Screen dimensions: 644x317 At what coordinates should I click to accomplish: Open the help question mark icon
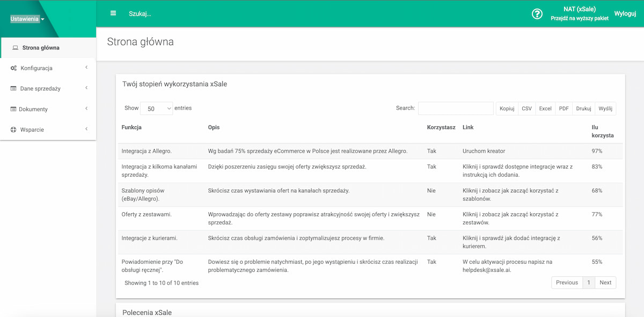(x=537, y=14)
